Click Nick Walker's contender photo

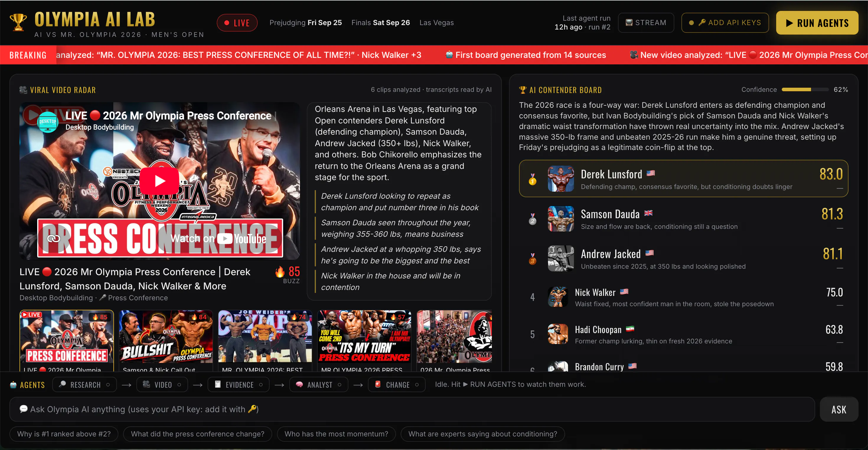558,297
